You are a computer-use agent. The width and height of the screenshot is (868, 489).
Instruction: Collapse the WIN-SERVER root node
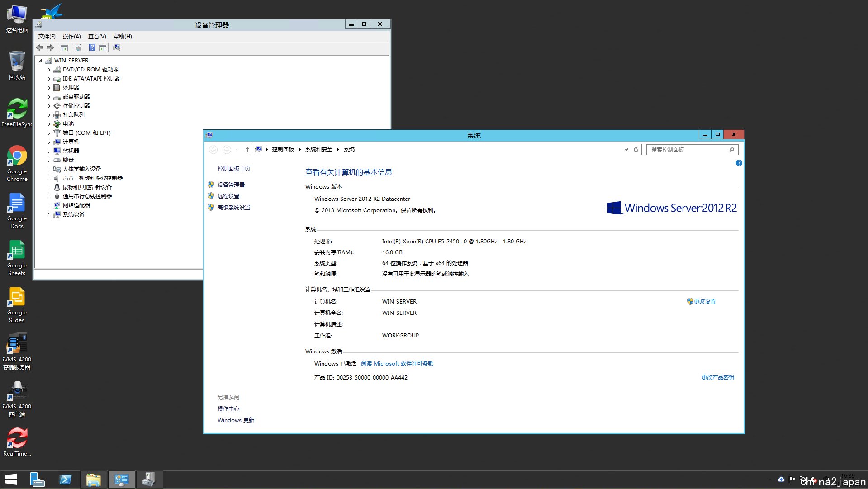40,61
